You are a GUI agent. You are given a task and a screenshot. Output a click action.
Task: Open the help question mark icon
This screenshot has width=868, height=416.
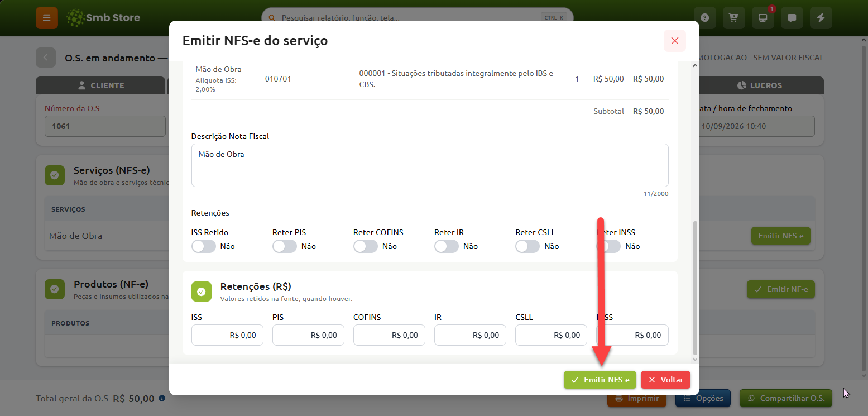tap(705, 18)
